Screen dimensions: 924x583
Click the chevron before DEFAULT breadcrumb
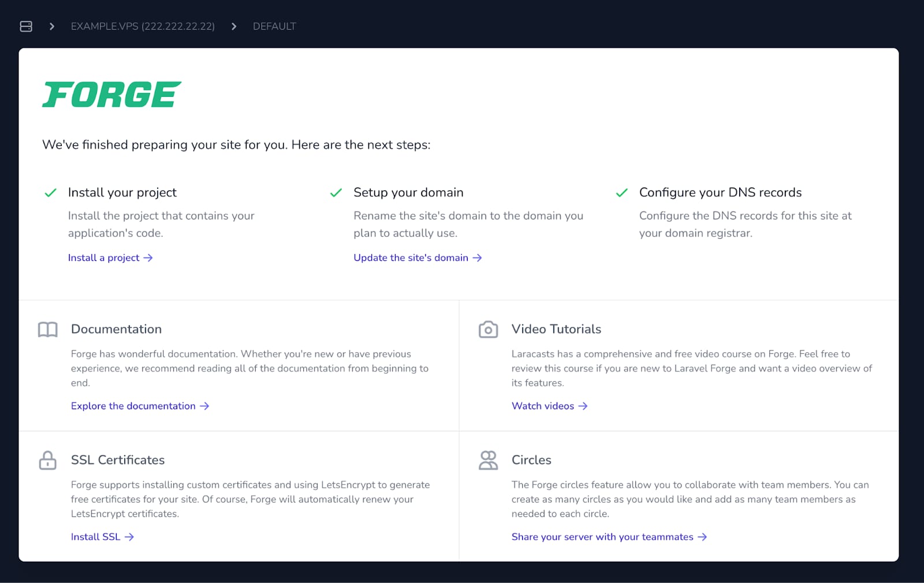coord(234,27)
